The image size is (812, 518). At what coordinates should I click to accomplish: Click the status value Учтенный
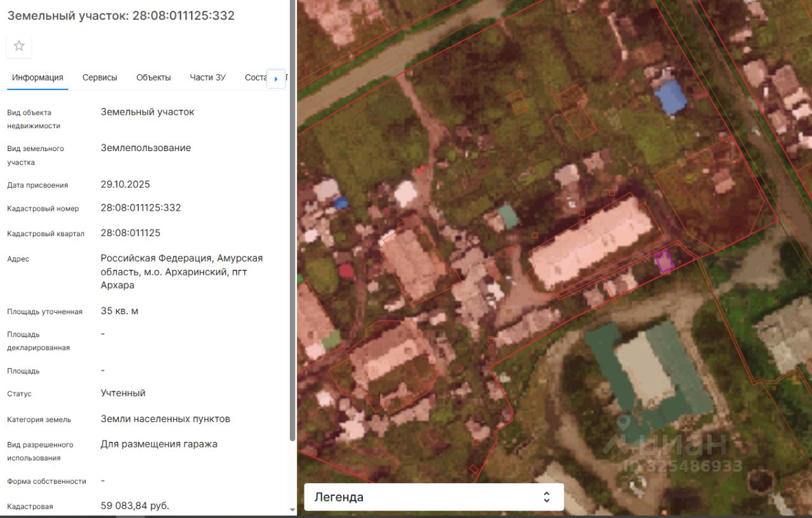point(123,393)
